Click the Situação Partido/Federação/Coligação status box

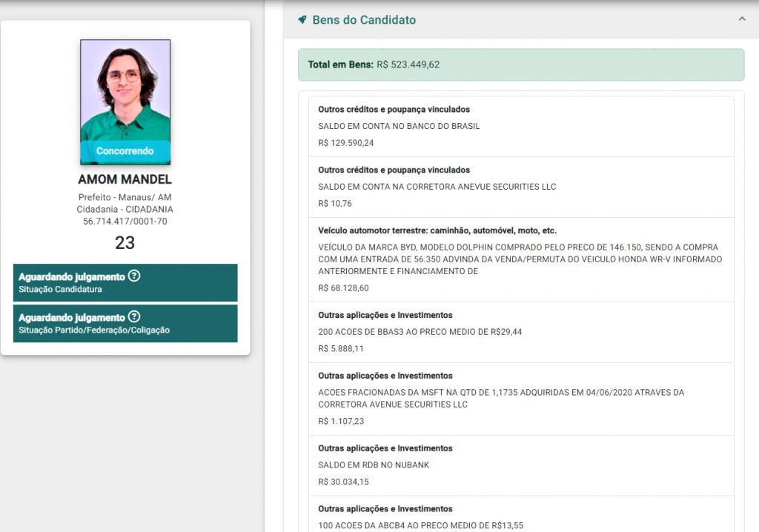125,323
